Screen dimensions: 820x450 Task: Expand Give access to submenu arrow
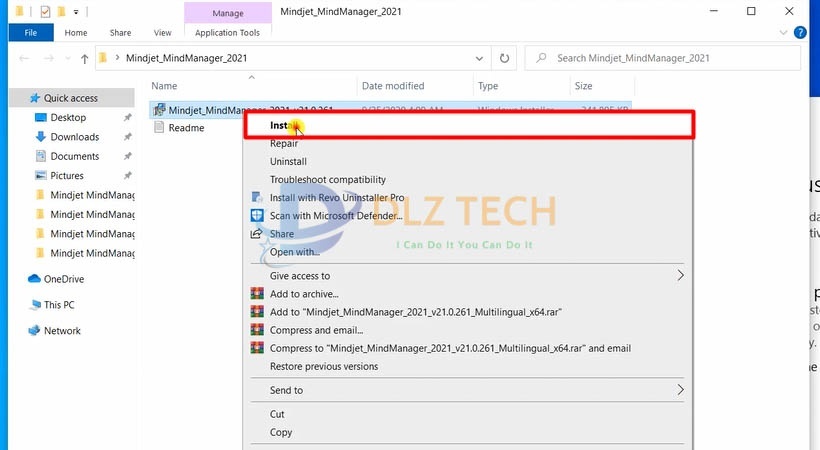(680, 275)
